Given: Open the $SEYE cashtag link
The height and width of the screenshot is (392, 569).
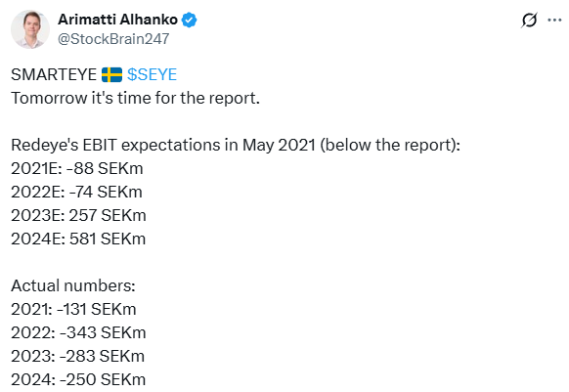Looking at the screenshot, I should point(153,74).
